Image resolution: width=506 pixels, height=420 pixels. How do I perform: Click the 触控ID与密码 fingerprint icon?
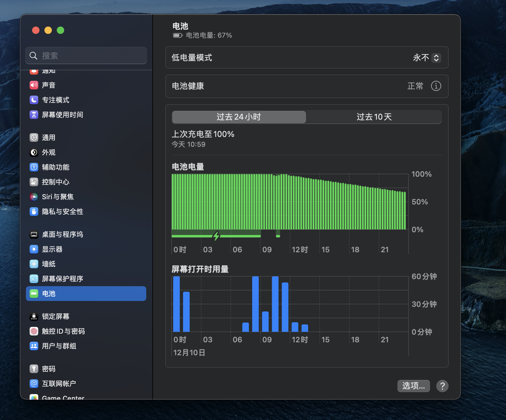(x=34, y=331)
